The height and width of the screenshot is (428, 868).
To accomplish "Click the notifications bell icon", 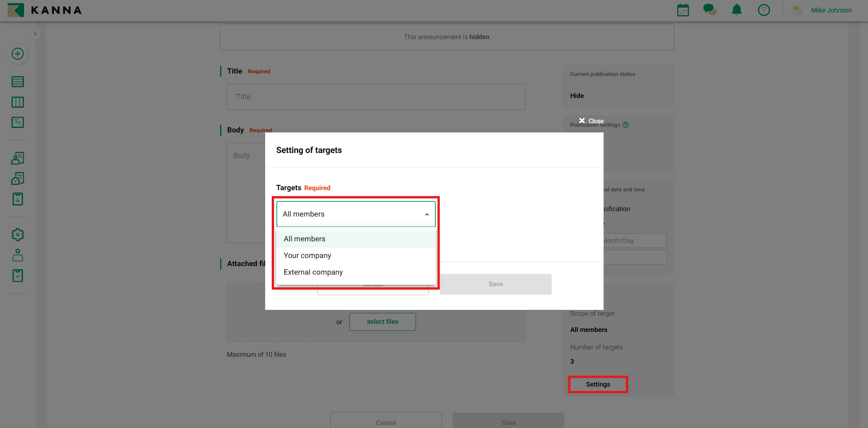I will pyautogui.click(x=737, y=10).
